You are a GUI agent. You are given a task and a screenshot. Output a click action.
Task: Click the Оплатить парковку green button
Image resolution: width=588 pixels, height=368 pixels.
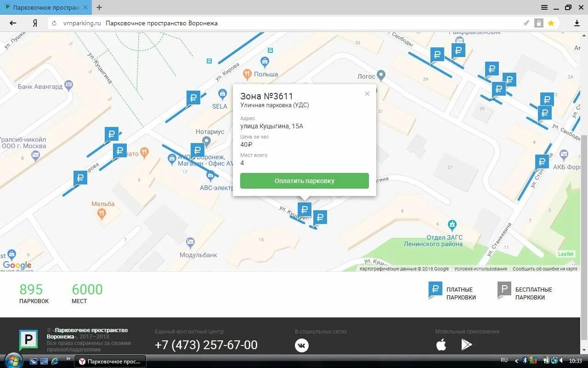pyautogui.click(x=305, y=181)
